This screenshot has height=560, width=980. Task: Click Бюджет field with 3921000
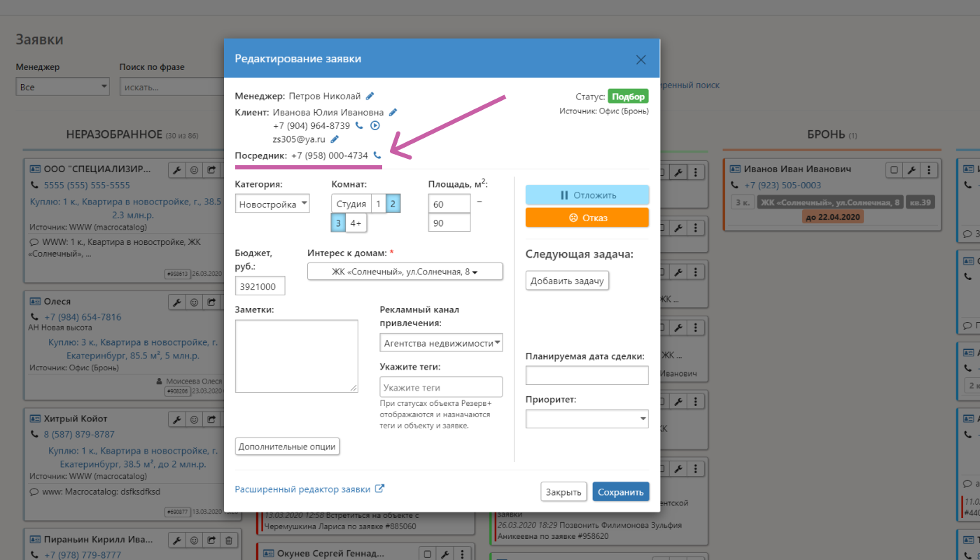pyautogui.click(x=260, y=286)
